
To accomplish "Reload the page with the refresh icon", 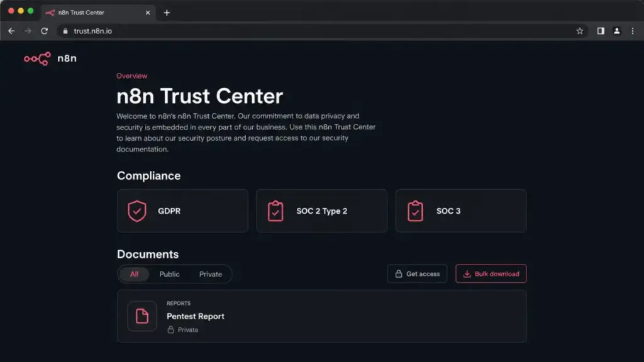I will click(x=45, y=31).
